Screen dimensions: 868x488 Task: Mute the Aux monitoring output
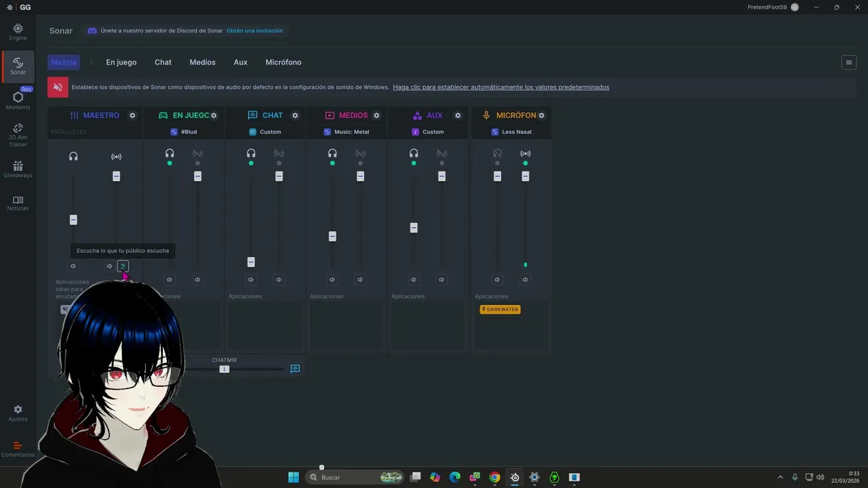414,279
